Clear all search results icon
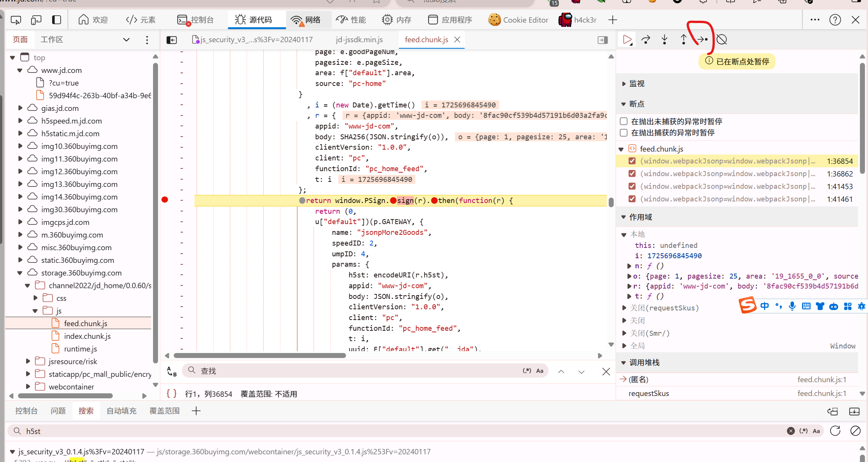 (855, 431)
